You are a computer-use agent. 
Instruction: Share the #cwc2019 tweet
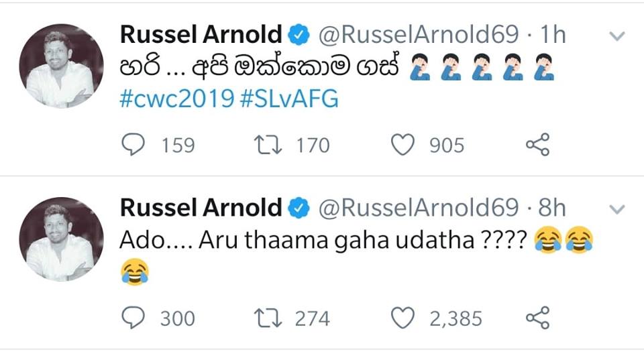537,145
